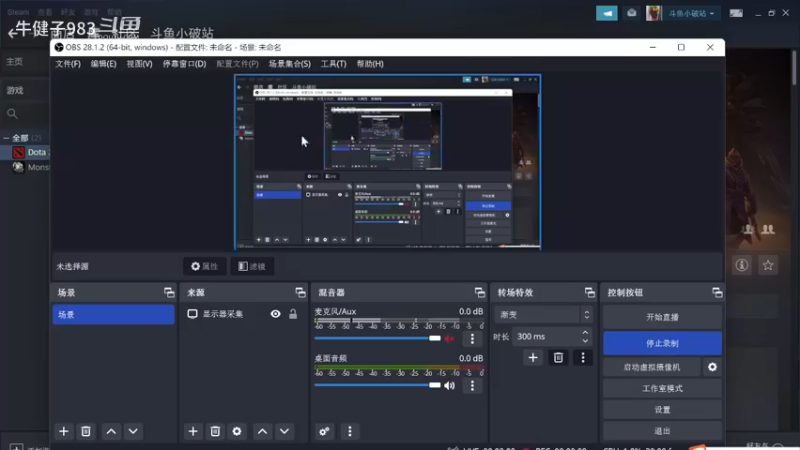
Task: Unmute the 麦克风/Aux channel
Action: coord(449,338)
